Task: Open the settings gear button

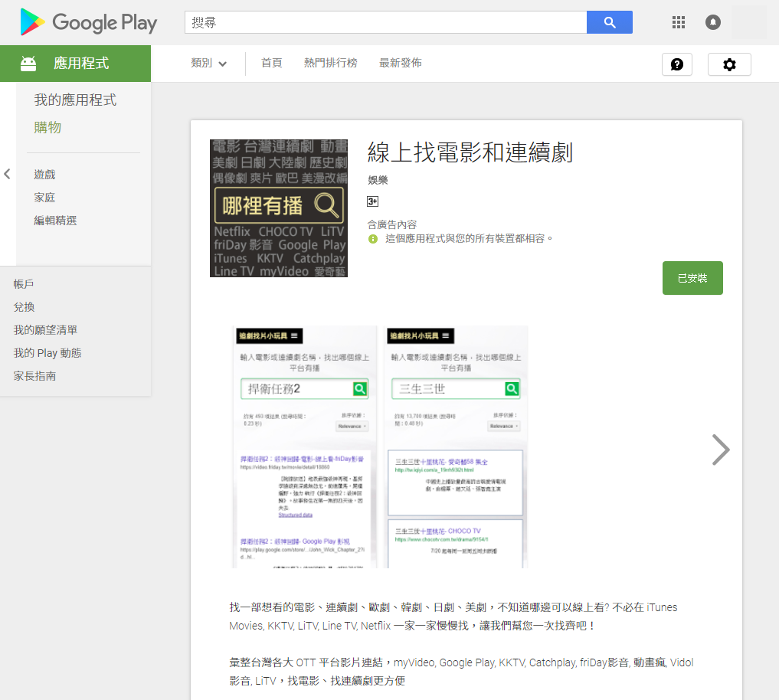Action: 729,64
